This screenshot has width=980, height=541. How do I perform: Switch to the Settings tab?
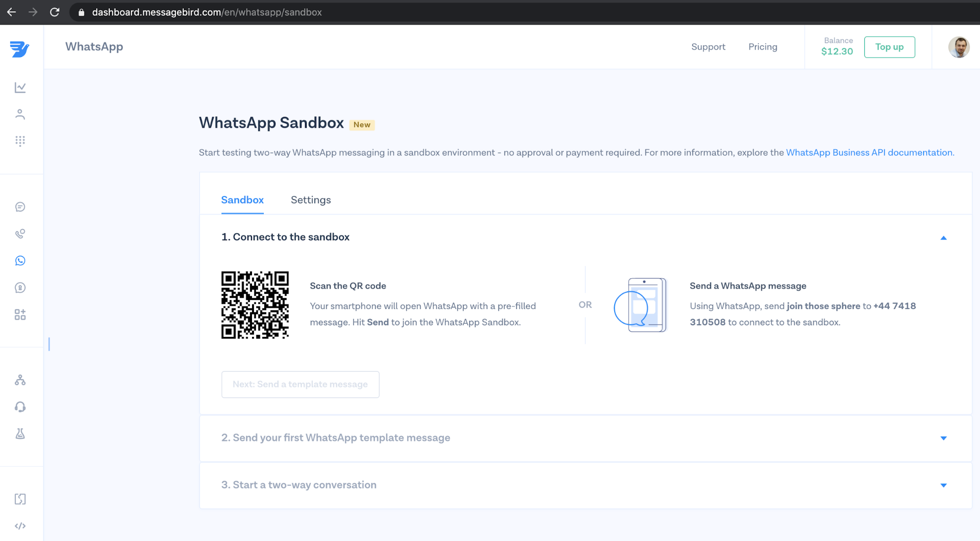(310, 200)
